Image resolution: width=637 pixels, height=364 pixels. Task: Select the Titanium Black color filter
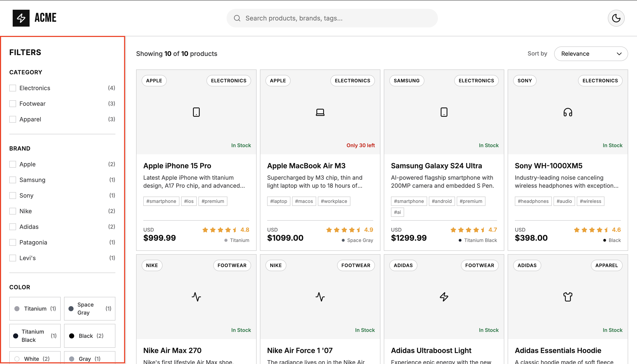pyautogui.click(x=35, y=336)
